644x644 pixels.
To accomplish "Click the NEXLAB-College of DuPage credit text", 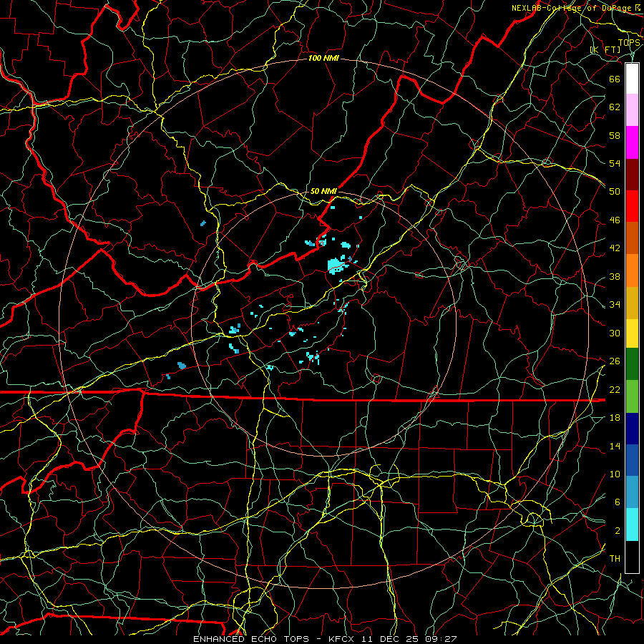I will click(571, 8).
